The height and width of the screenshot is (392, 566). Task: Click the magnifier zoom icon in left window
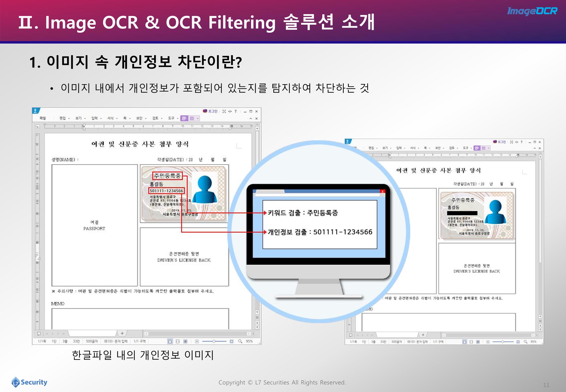[240, 341]
